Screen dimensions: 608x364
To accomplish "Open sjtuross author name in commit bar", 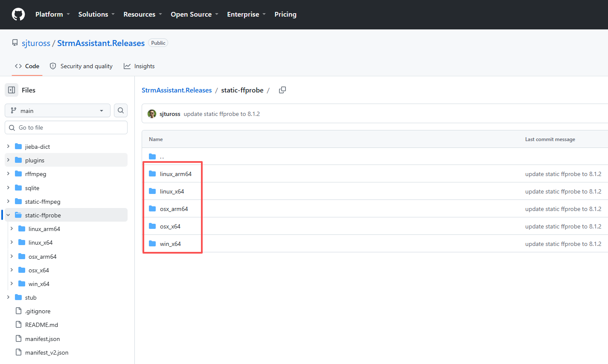I will (170, 114).
